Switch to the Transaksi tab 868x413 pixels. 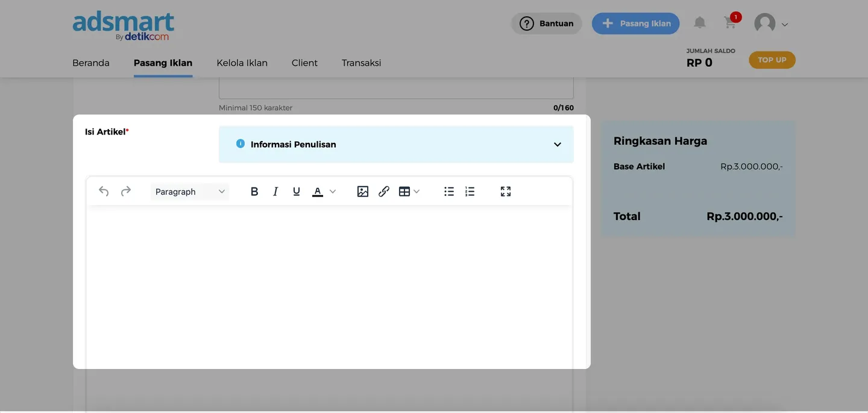(361, 63)
